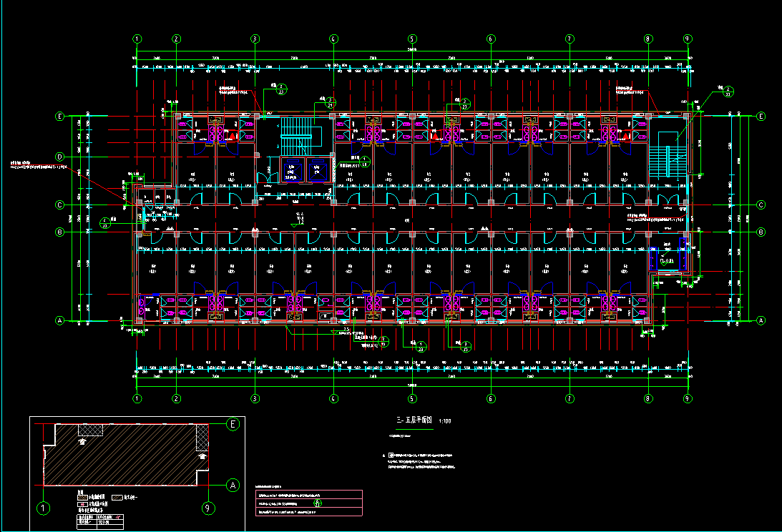The image size is (782, 532).
Task: Click axis bubble 1 in the key plan
Action: coord(44,508)
